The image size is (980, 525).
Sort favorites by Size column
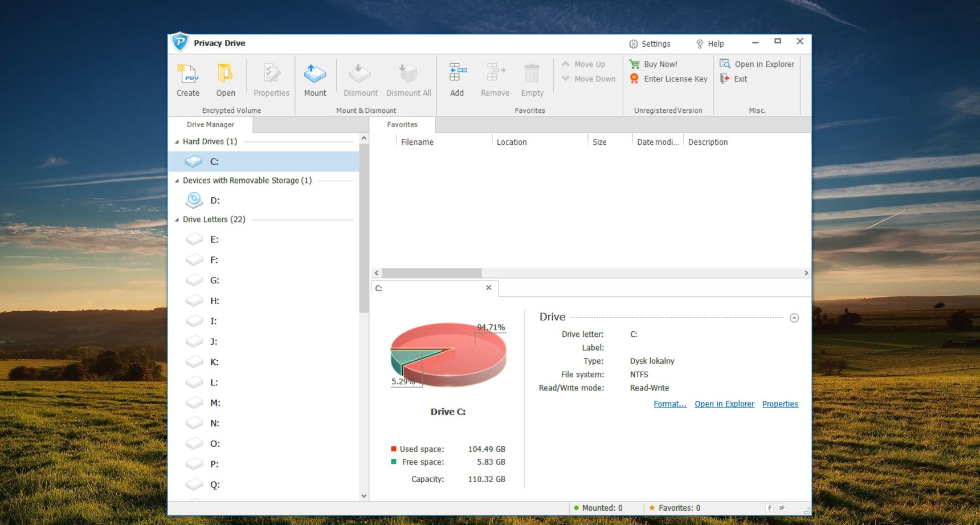click(x=610, y=142)
